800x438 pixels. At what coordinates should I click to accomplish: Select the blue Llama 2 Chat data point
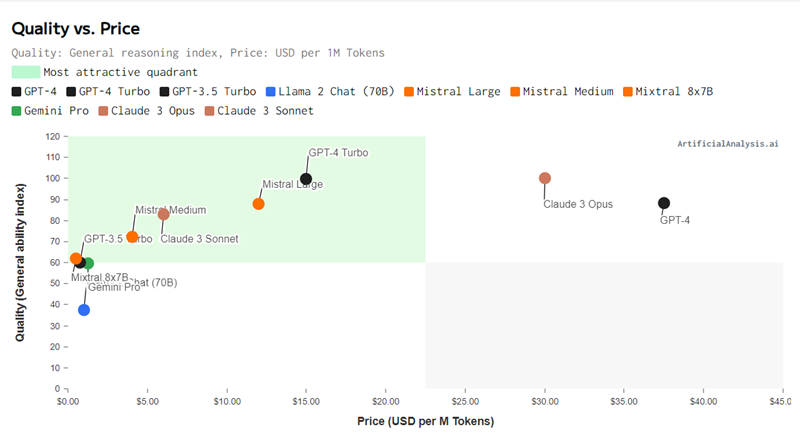(x=84, y=310)
